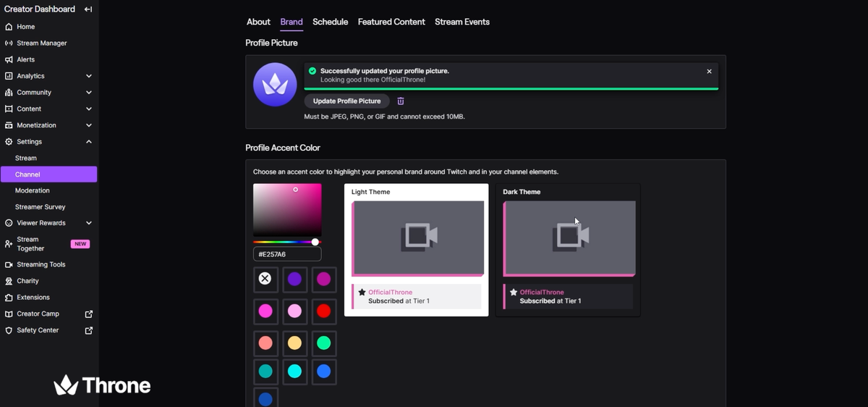Click the Home icon in sidebar
This screenshot has height=407, width=868.
[9, 27]
